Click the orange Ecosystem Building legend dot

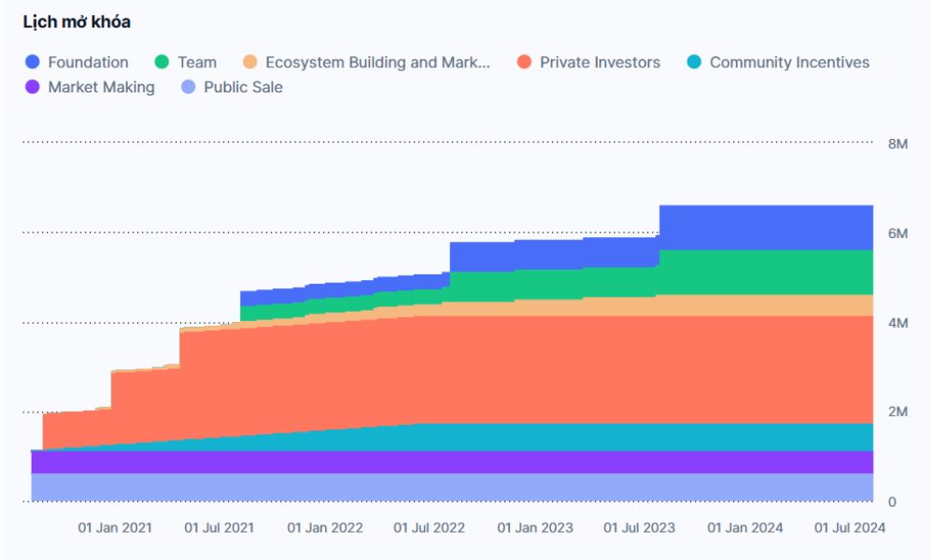(x=249, y=63)
